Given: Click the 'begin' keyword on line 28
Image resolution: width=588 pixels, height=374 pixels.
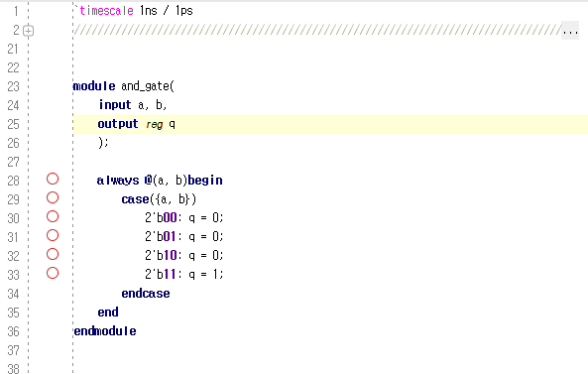Looking at the screenshot, I should (x=205, y=181).
